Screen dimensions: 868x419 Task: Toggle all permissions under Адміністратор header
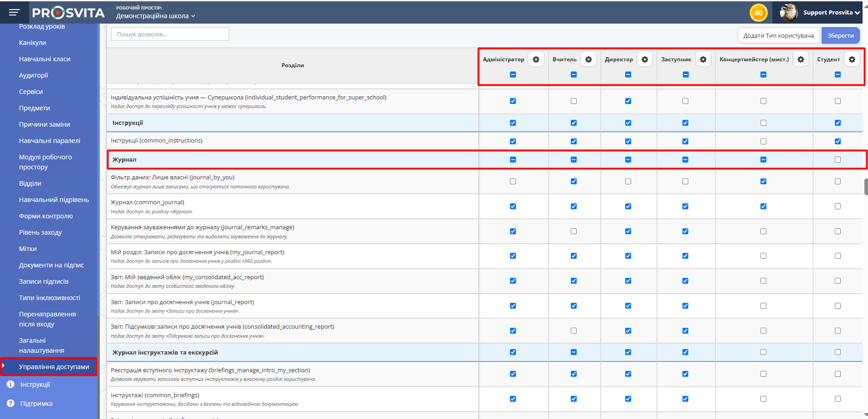(x=513, y=74)
